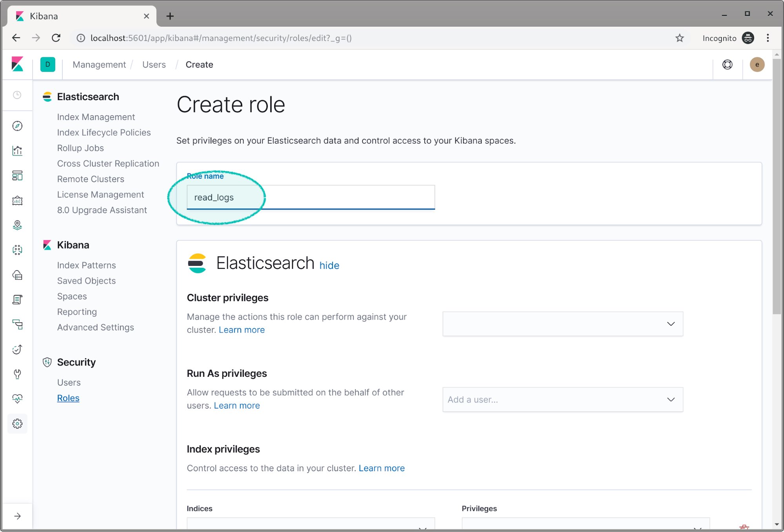The height and width of the screenshot is (532, 784).
Task: Open Cross Cluster Replication panel
Action: (x=108, y=163)
